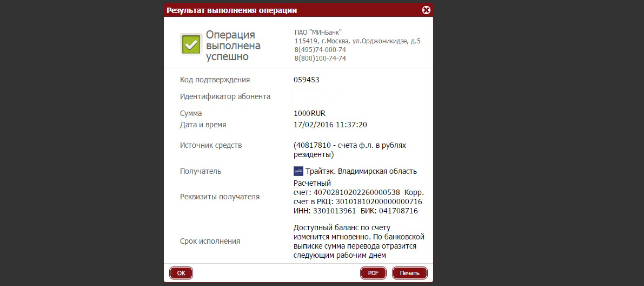Click the recipient name Трайтэк. Владимирская область
Image resolution: width=644 pixels, height=286 pixels.
[361, 171]
